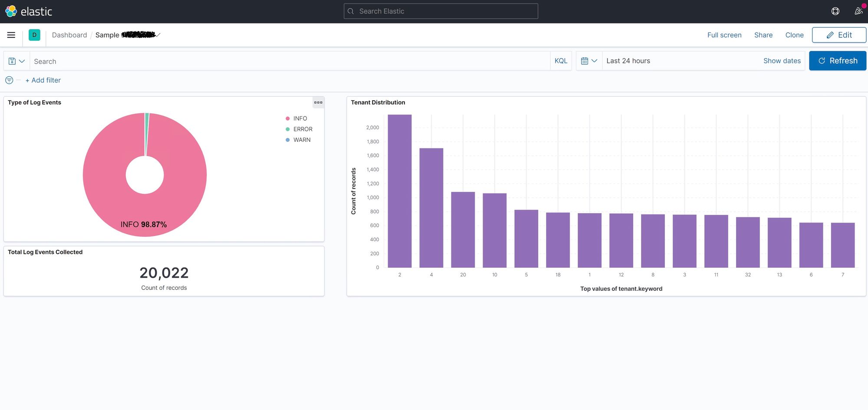Image resolution: width=868 pixels, height=410 pixels.
Task: Click the bar for tenant 32
Action: 748,242
